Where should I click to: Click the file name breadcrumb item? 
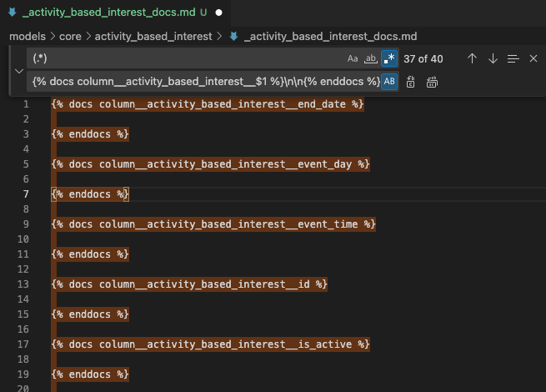pyautogui.click(x=329, y=37)
